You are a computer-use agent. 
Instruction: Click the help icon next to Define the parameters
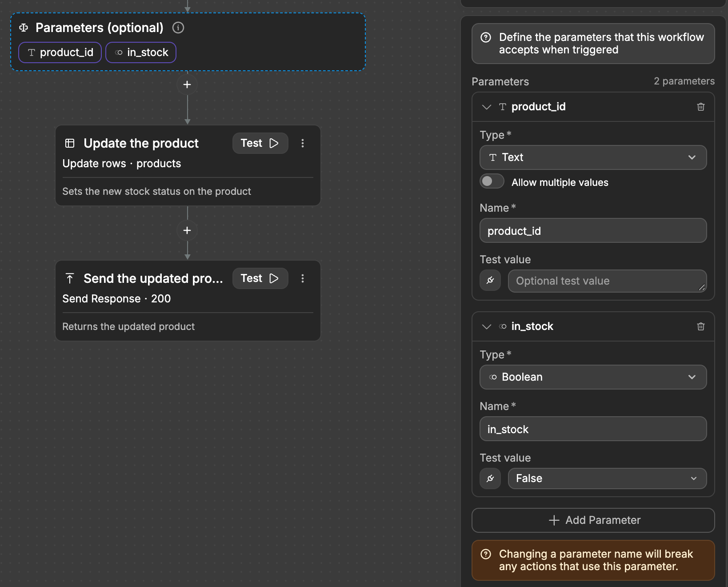[x=486, y=37]
